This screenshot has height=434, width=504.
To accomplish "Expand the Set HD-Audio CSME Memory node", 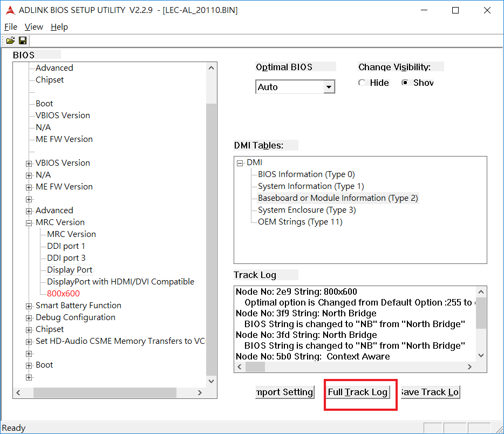I will point(29,342).
